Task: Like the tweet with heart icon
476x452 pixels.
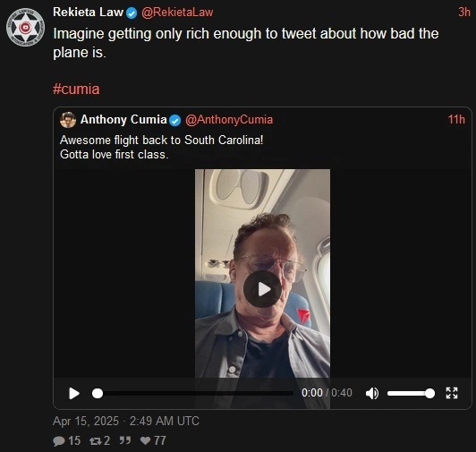Action: (x=146, y=440)
